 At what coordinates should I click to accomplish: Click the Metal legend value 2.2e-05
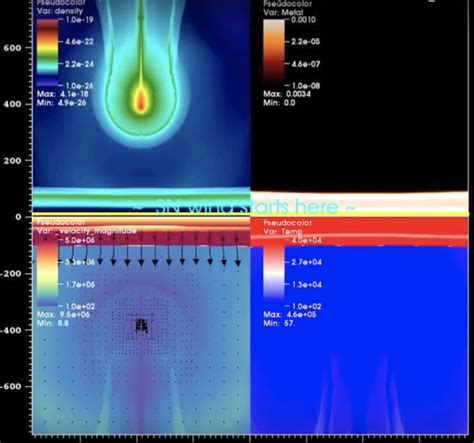pos(306,42)
